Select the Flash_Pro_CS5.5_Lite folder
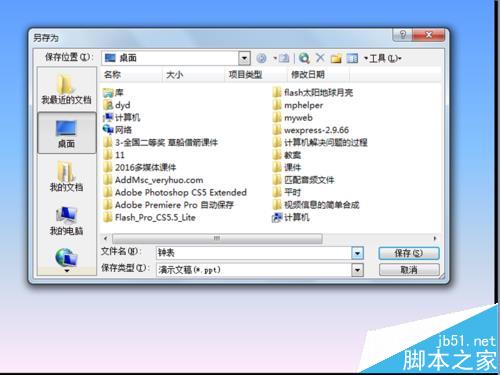Screen dimensions: 500x375 click(150, 217)
